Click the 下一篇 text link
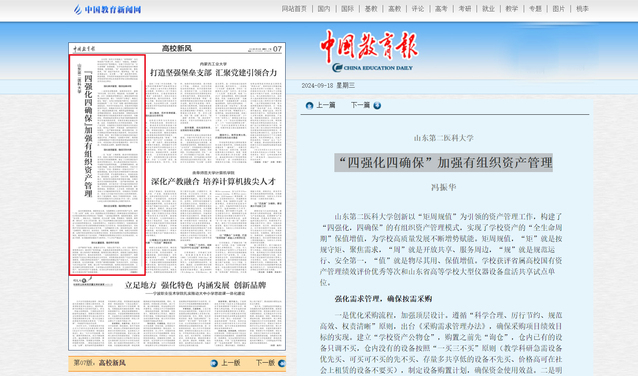Viewport: 638px width, 376px height. 360,105
